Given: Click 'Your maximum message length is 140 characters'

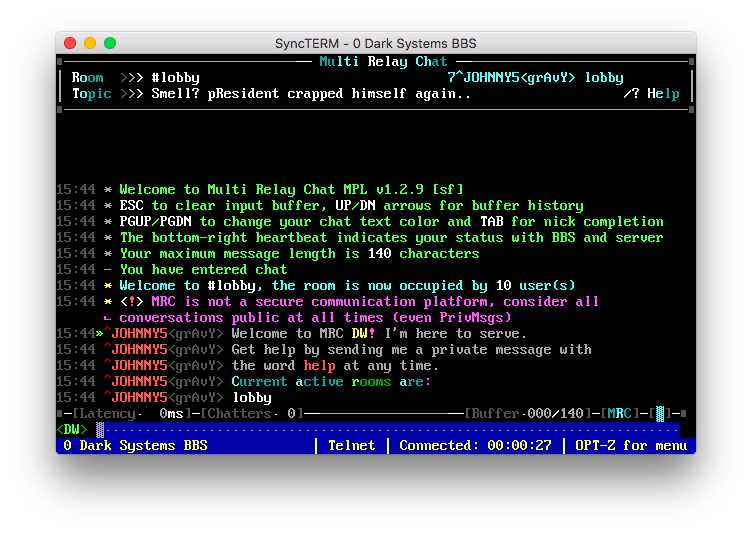Looking at the screenshot, I should [299, 253].
